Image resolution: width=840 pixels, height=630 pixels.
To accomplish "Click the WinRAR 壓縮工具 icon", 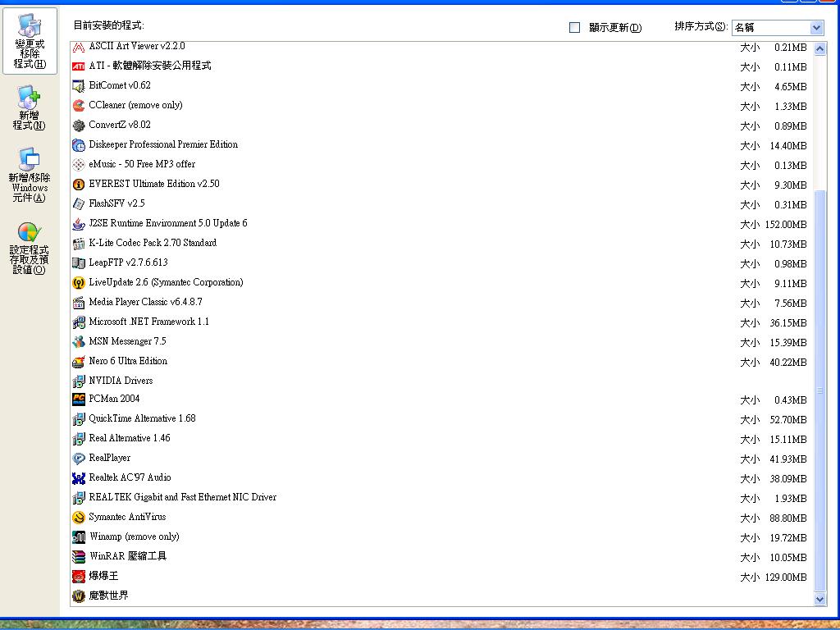I will (x=78, y=557).
